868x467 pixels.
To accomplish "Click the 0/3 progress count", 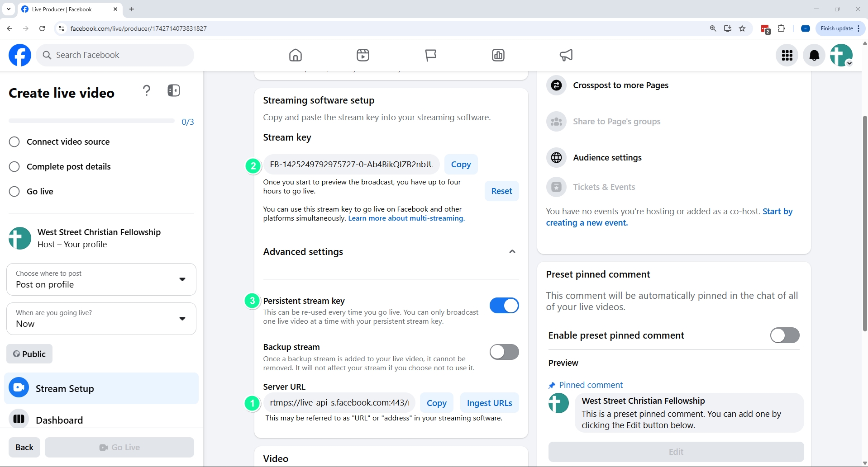I will coord(188,122).
